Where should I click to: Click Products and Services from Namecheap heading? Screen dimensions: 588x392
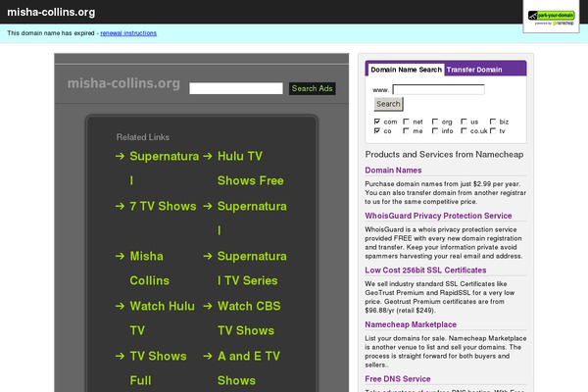[x=444, y=154]
